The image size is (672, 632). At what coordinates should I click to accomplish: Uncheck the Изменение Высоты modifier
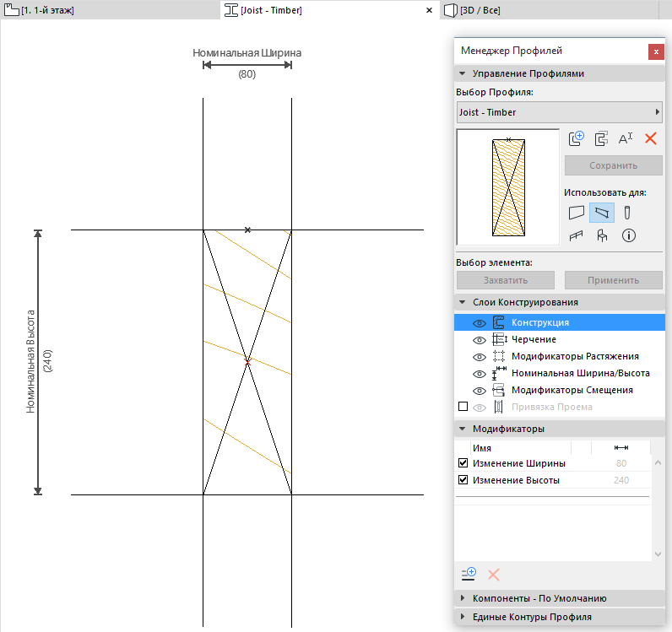(x=463, y=480)
